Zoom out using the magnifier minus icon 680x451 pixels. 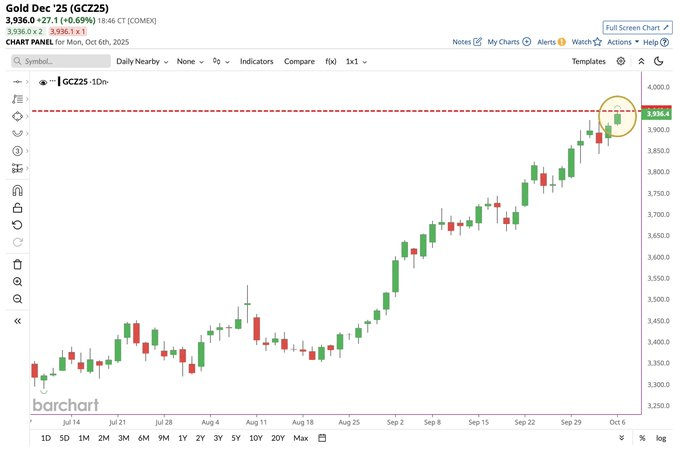pos(17,299)
